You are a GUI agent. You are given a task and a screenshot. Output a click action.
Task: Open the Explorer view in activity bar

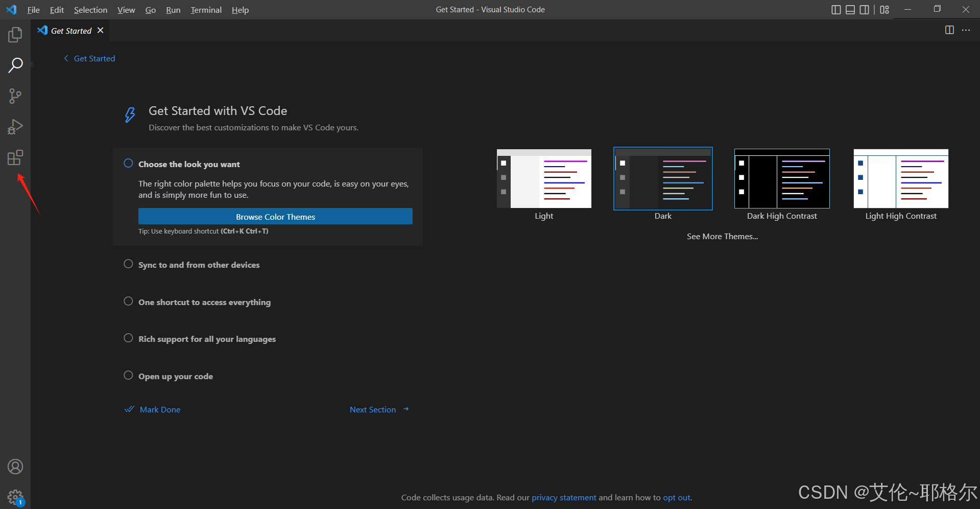point(15,35)
